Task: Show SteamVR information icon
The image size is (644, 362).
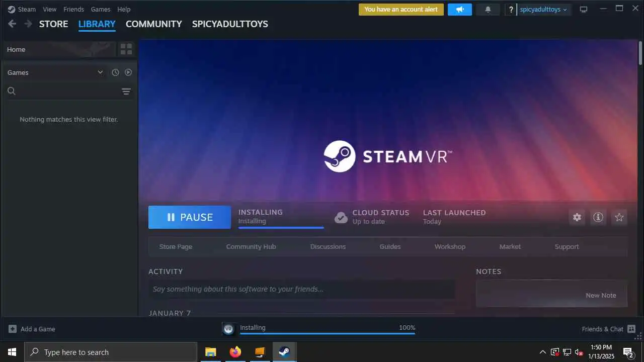Action: [598, 217]
